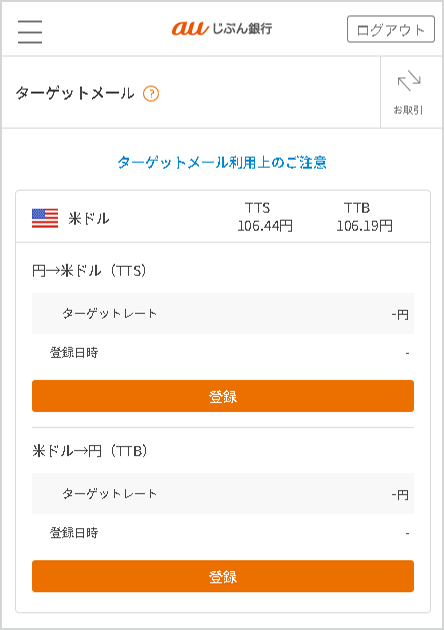Select the TTS ターゲットレート row
This screenshot has height=630, width=444.
click(x=223, y=313)
